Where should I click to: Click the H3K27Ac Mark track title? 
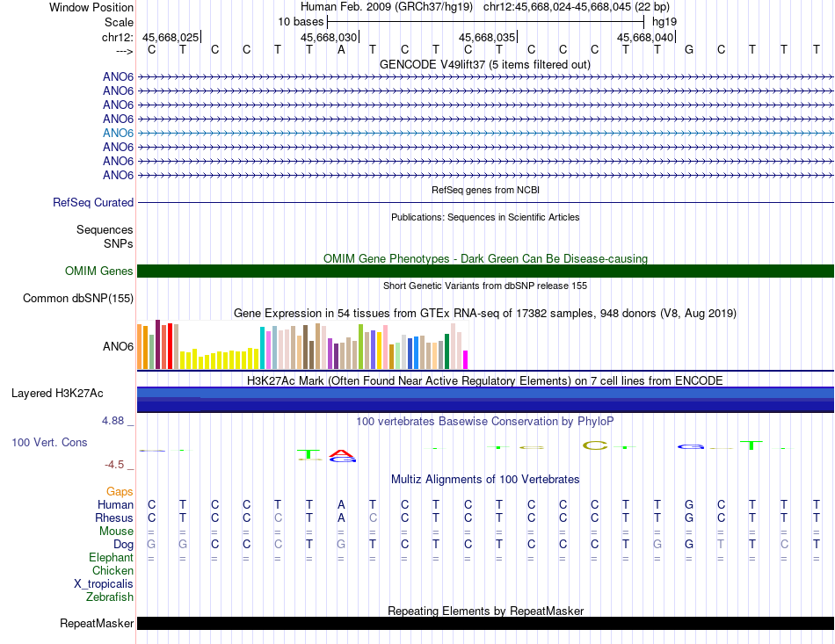click(x=485, y=380)
